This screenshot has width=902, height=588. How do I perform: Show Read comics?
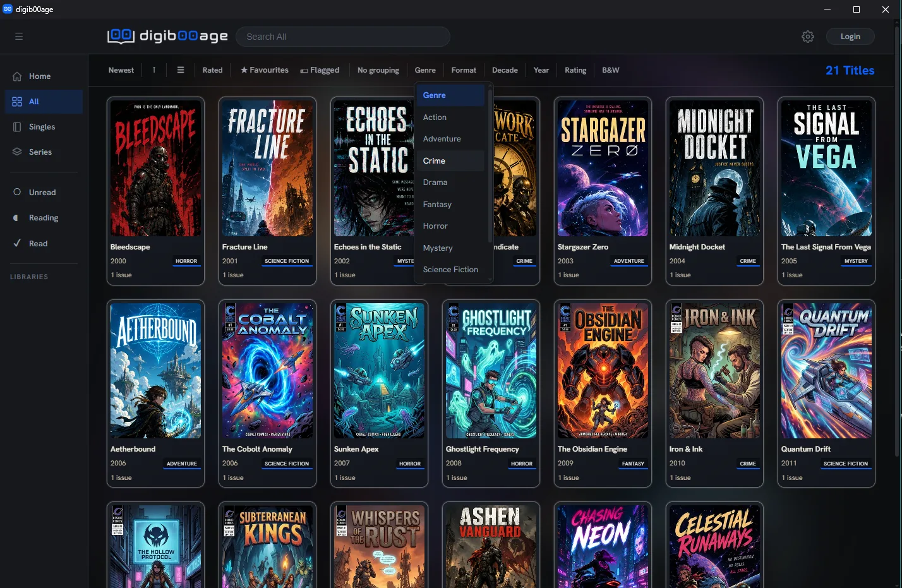point(44,244)
